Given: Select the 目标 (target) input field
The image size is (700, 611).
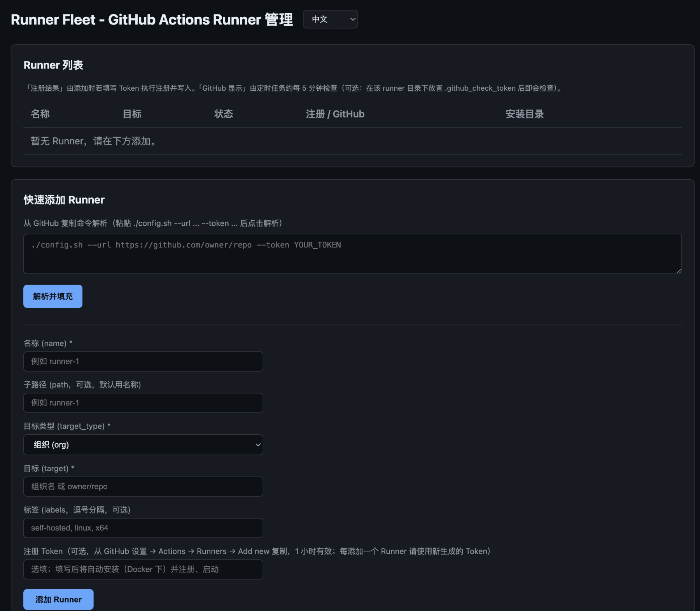Looking at the screenshot, I should [x=143, y=486].
